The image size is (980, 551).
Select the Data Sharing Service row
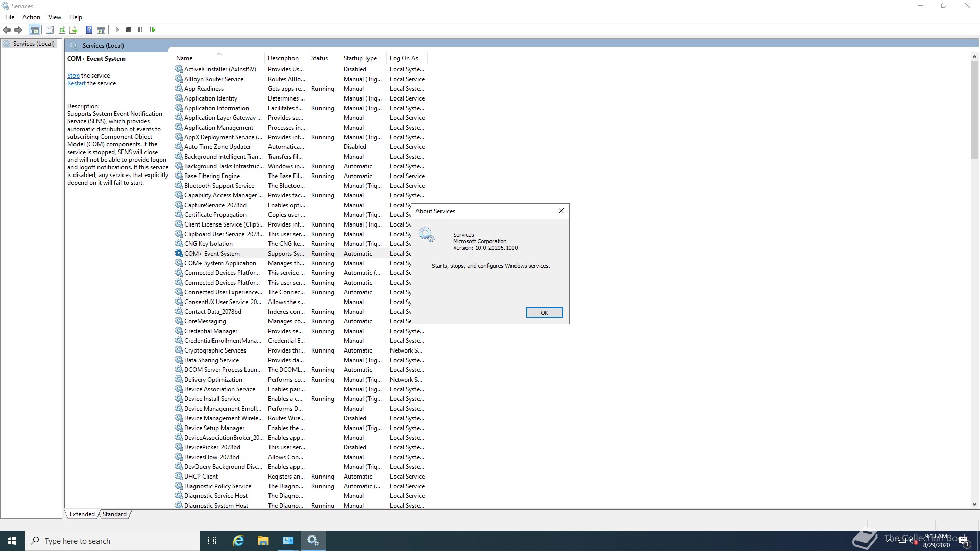coord(300,360)
